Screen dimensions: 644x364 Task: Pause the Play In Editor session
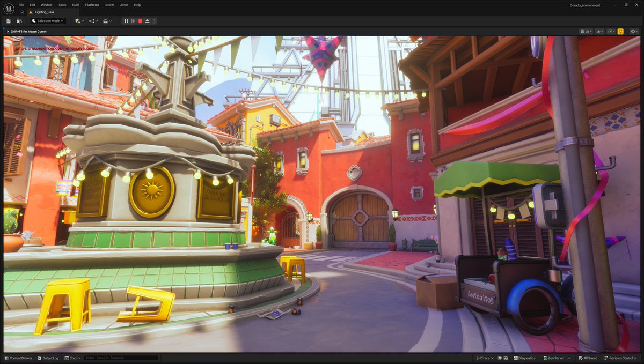(126, 20)
